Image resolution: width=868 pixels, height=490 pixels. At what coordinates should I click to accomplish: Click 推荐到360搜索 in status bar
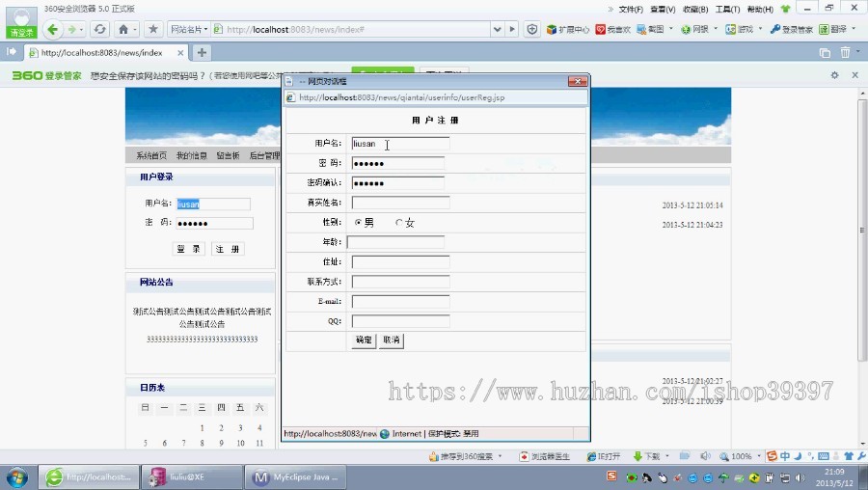point(461,456)
